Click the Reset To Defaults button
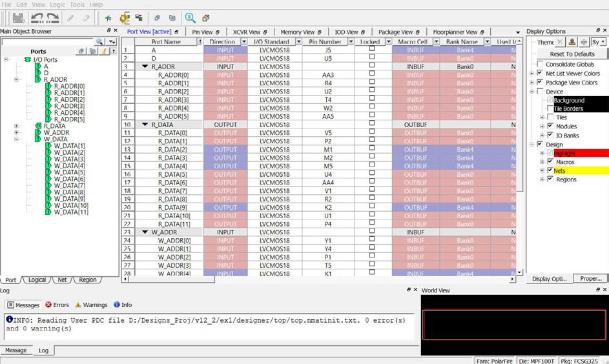This screenshot has height=364, width=609. 572,54
